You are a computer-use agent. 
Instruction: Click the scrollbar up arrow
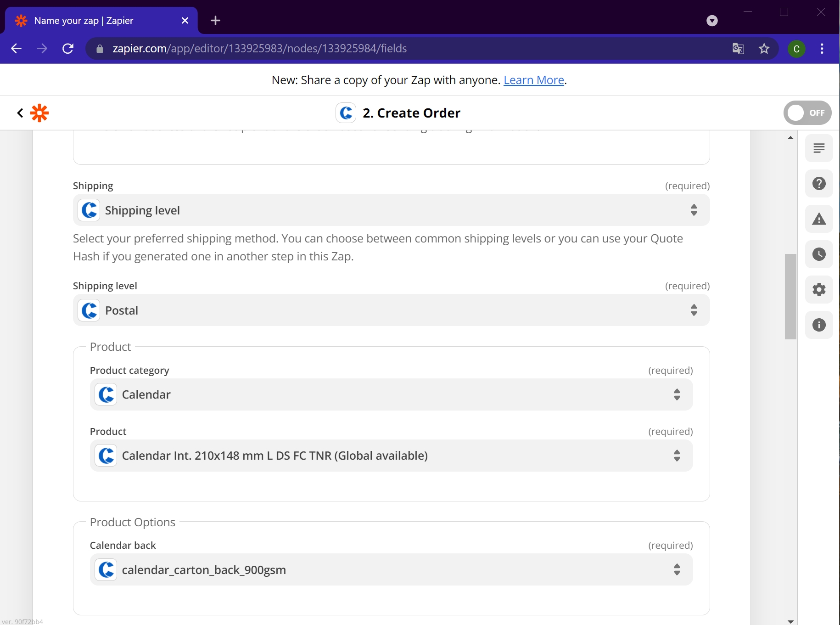[x=790, y=137]
